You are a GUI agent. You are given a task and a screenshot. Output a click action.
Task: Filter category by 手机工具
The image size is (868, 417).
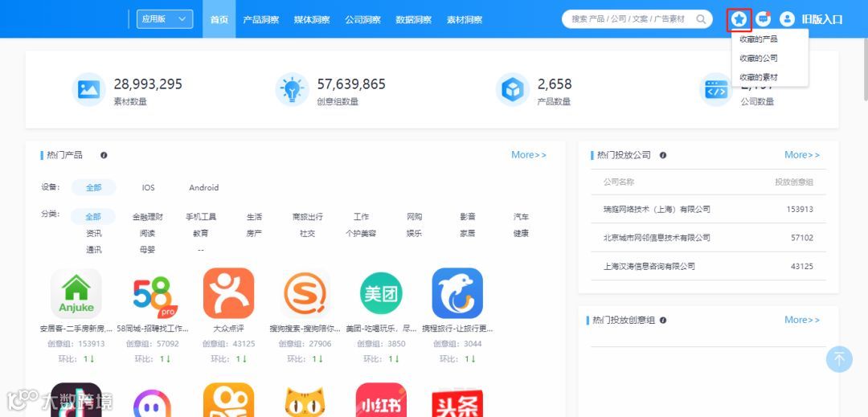(x=200, y=217)
